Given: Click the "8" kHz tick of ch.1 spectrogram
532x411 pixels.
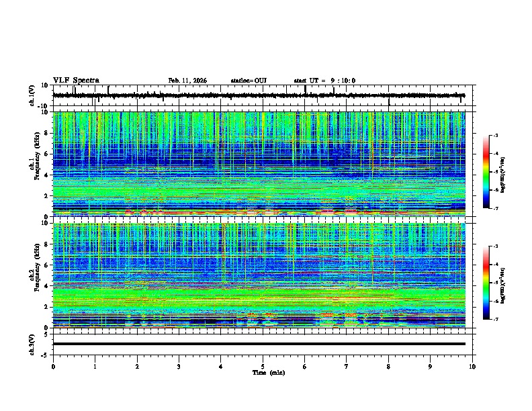Looking at the screenshot, I should click(x=47, y=133).
